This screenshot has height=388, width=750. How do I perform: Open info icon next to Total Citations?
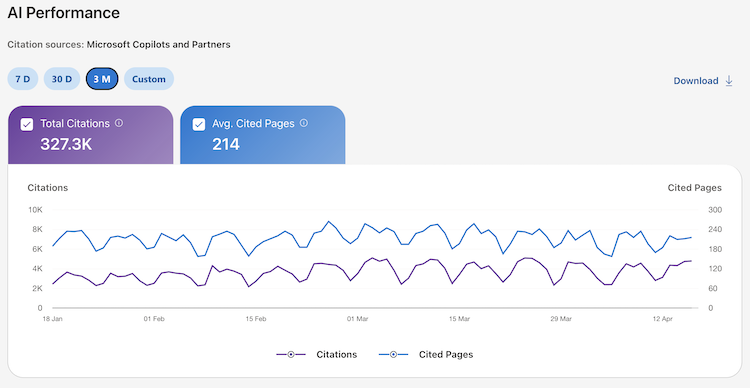(x=119, y=123)
